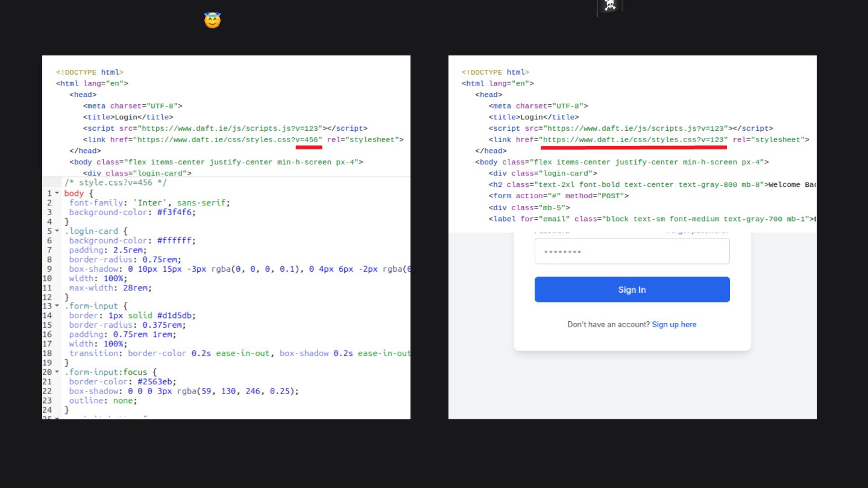Focus the masked password input field
868x488 pixels.
click(632, 251)
